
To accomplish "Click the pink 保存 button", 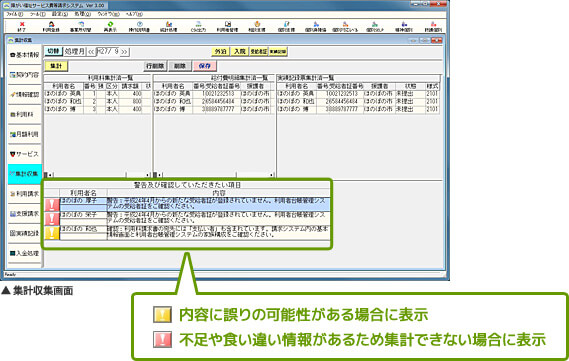I will [x=205, y=66].
